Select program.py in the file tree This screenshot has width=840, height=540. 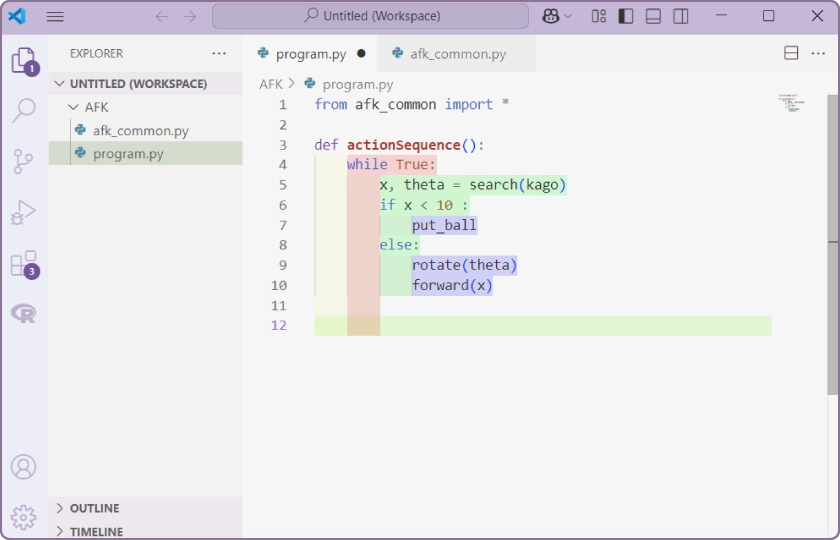click(x=146, y=154)
